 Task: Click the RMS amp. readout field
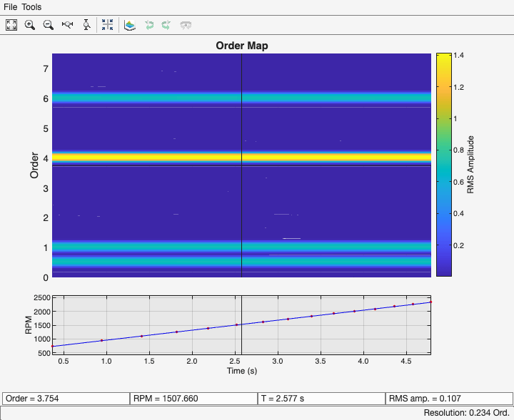click(x=448, y=399)
